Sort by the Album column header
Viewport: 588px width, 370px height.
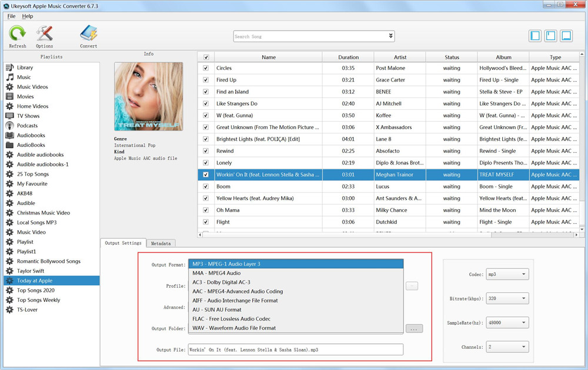pos(504,58)
